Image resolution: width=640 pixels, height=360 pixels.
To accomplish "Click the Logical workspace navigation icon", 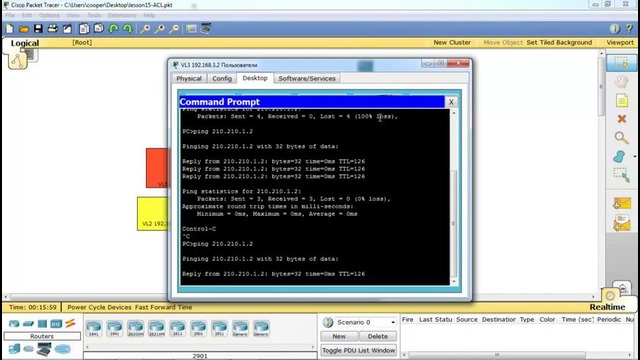I will click(17, 61).
